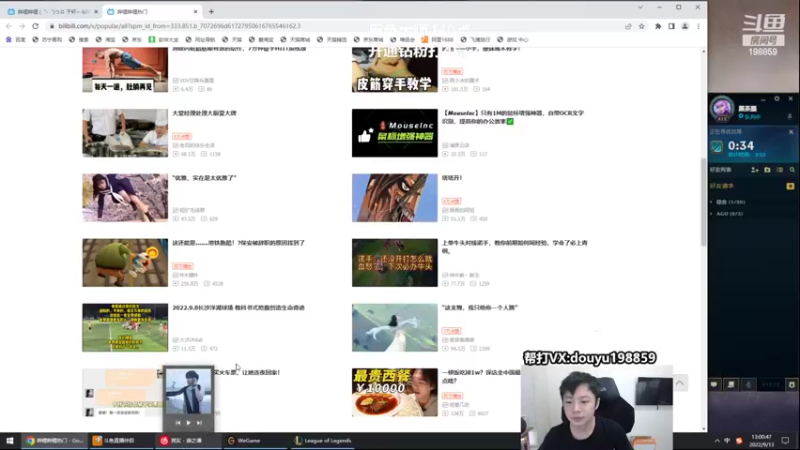The image size is (800, 450).
Task: Skip to next track in media popup
Action: pos(199,423)
